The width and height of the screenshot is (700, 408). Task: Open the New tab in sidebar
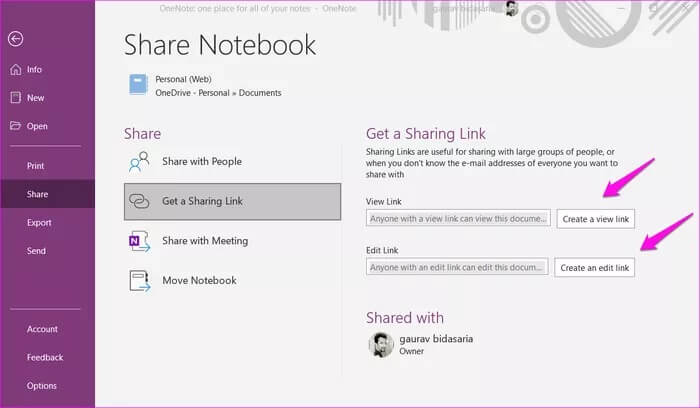tap(47, 98)
